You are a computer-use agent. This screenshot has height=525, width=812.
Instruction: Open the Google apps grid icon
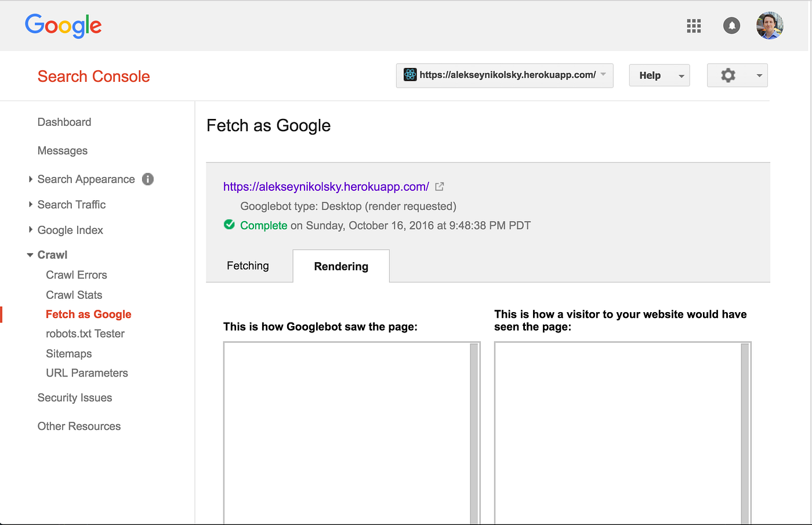pos(694,26)
